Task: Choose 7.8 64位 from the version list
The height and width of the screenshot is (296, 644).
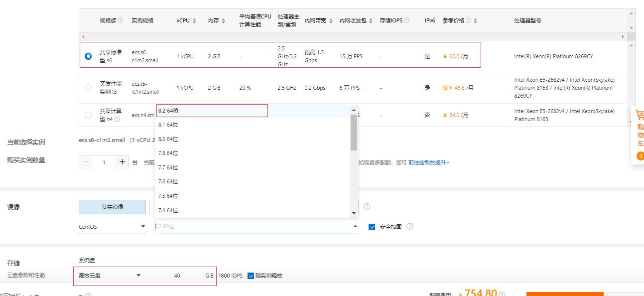Action: 168,153
